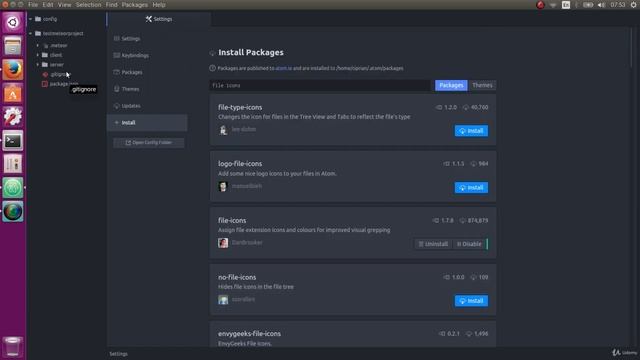Open the network Wi-Fi indicator
This screenshot has height=360, width=640.
pyautogui.click(x=553, y=5)
